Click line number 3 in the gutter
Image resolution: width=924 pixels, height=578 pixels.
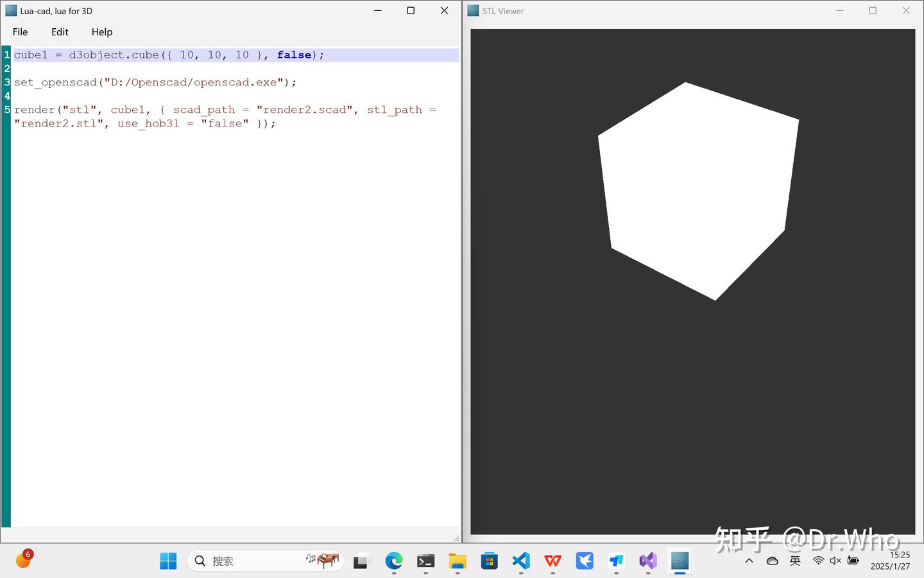[x=7, y=82]
